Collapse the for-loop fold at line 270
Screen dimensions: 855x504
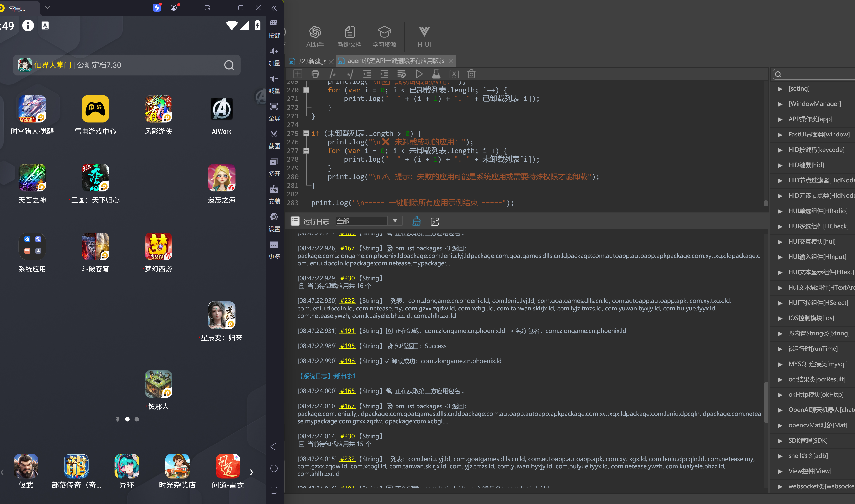pos(306,90)
